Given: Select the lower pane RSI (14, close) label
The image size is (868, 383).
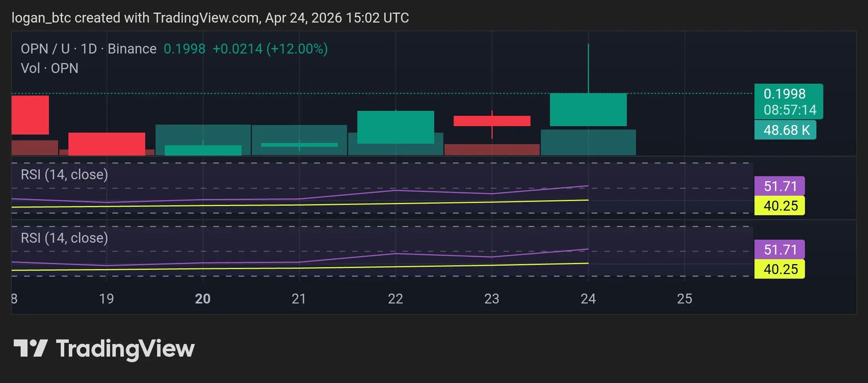Looking at the screenshot, I should (x=65, y=238).
